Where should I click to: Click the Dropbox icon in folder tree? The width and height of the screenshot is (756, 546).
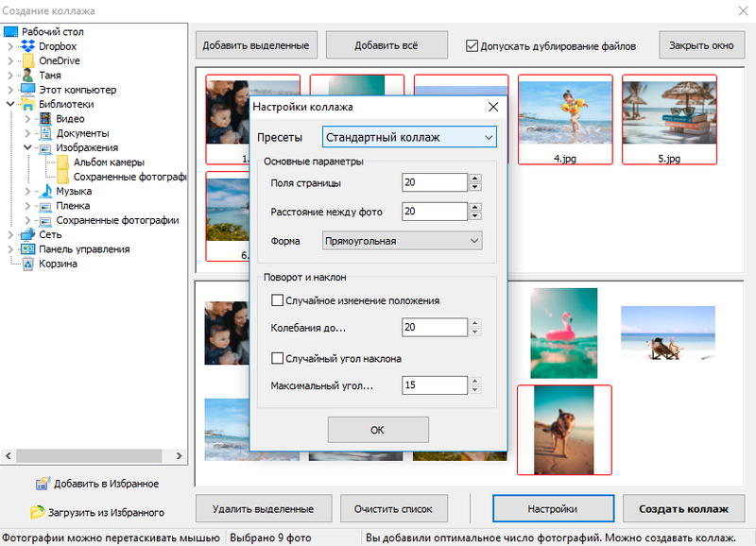click(28, 45)
